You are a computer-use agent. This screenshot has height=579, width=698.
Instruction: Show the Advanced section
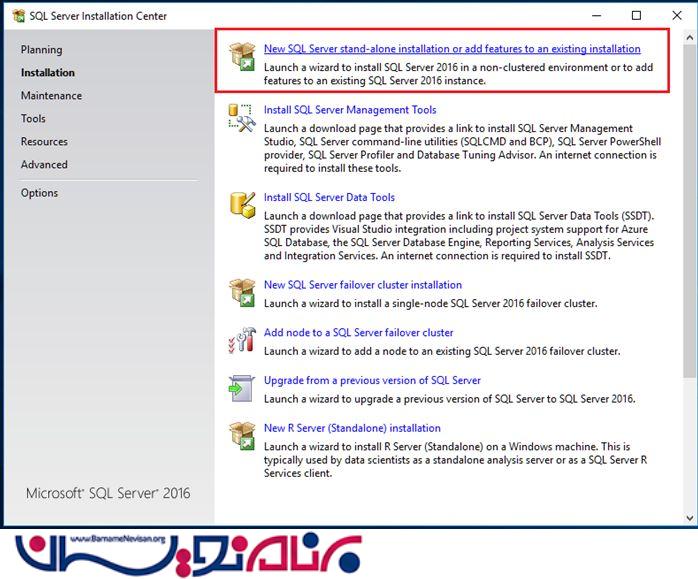point(44,164)
